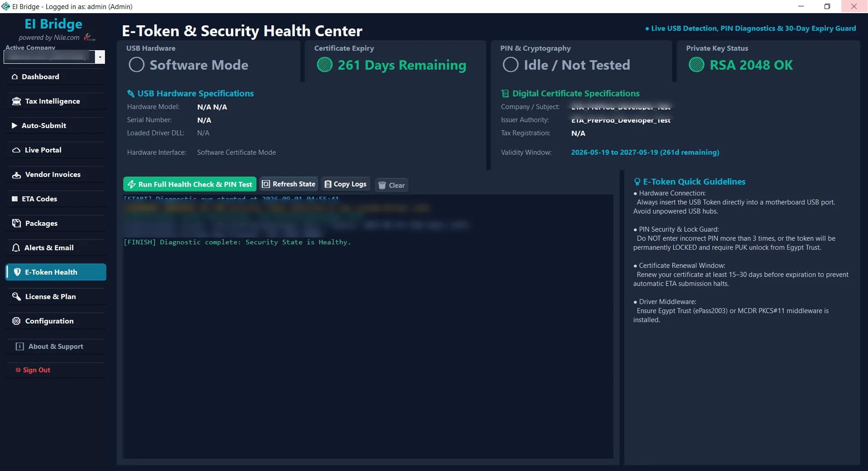Click the 'E-Token & Security Health Center' title
This screenshot has height=471, width=868.
242,31
